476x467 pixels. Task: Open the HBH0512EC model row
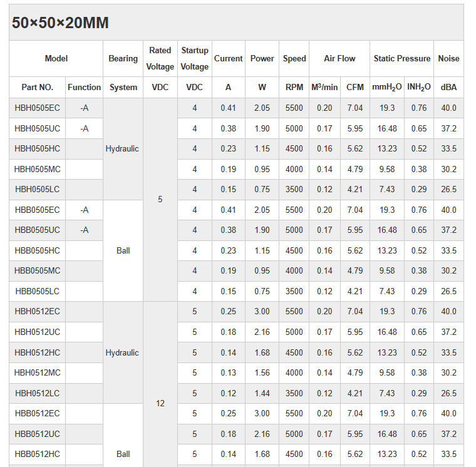pyautogui.click(x=38, y=312)
